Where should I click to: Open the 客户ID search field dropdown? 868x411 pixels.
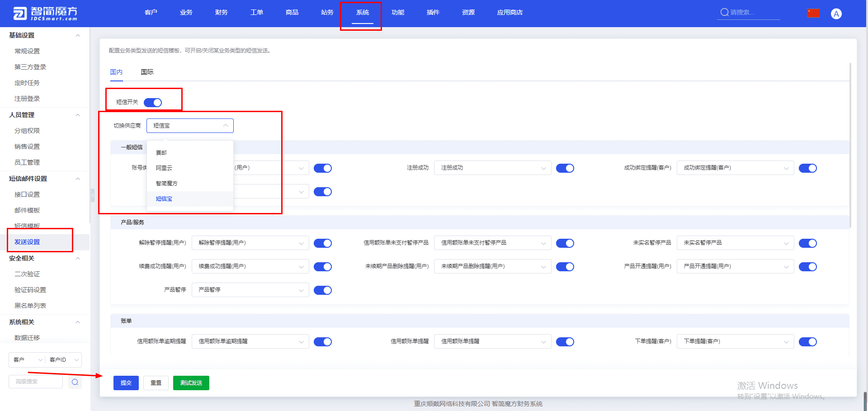tap(64, 360)
